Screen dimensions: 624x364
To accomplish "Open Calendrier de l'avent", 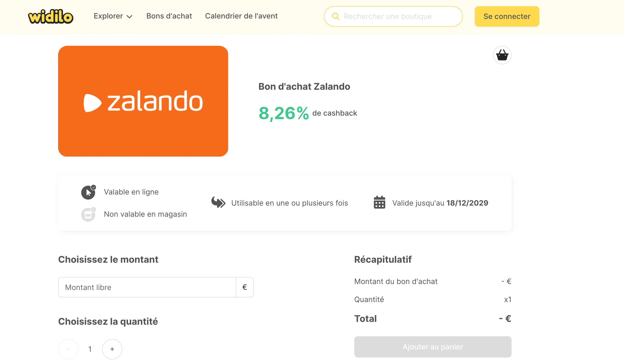I will coord(241,16).
